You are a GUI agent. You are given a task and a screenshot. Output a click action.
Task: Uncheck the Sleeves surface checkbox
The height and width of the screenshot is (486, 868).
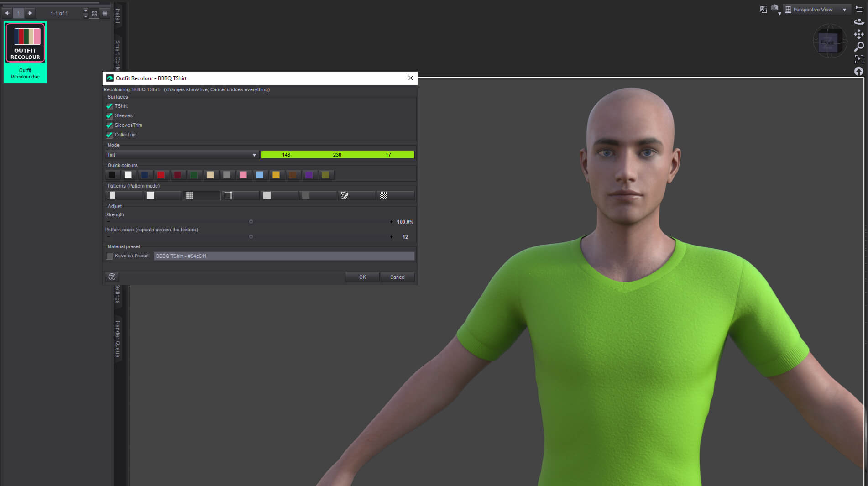point(110,115)
